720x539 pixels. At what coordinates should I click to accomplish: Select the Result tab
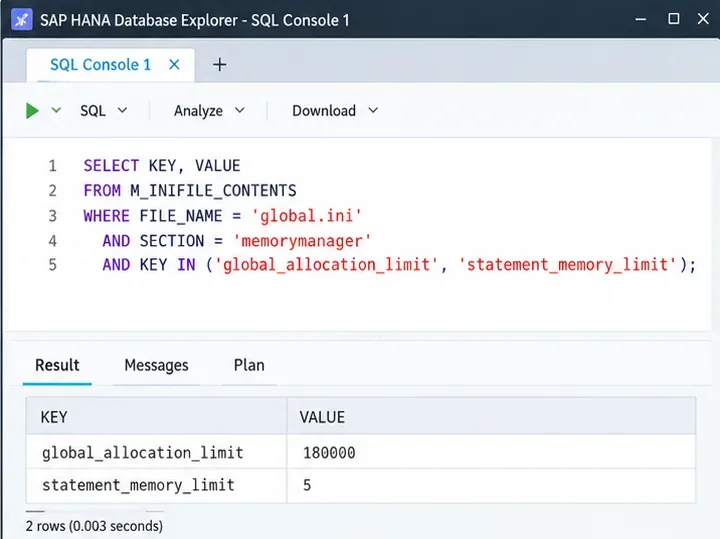point(57,365)
